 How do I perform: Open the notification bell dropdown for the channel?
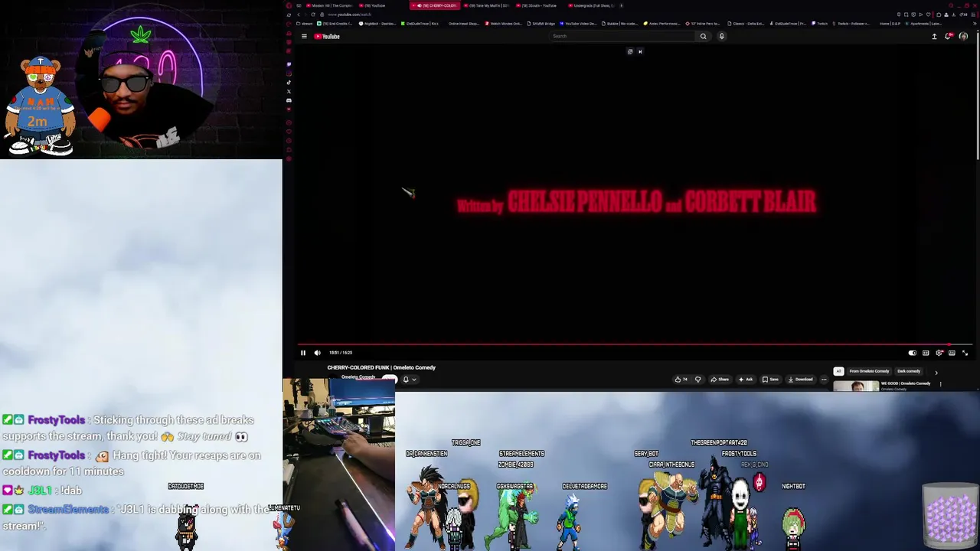point(410,380)
